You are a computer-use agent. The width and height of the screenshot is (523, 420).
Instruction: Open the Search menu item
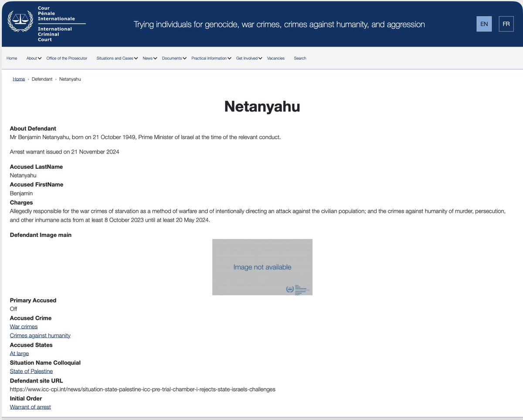click(x=300, y=58)
